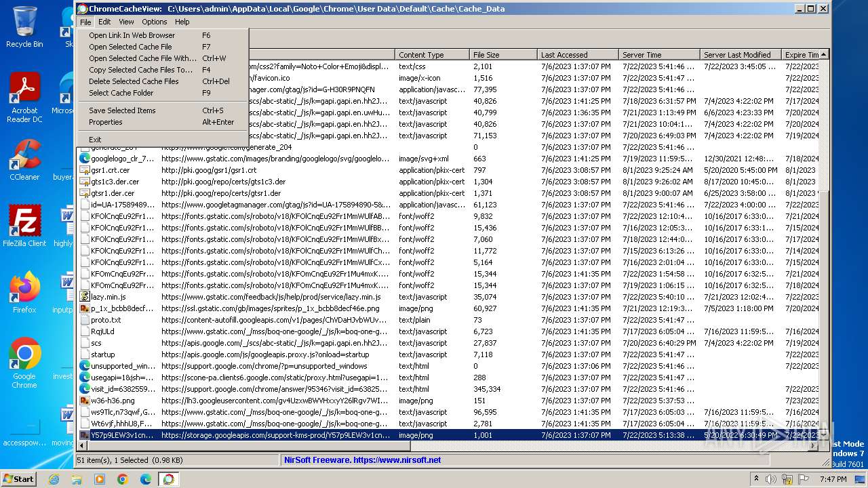Image resolution: width=868 pixels, height=488 pixels.
Task: Click the unsupported_win file icon
Action: [x=85, y=366]
